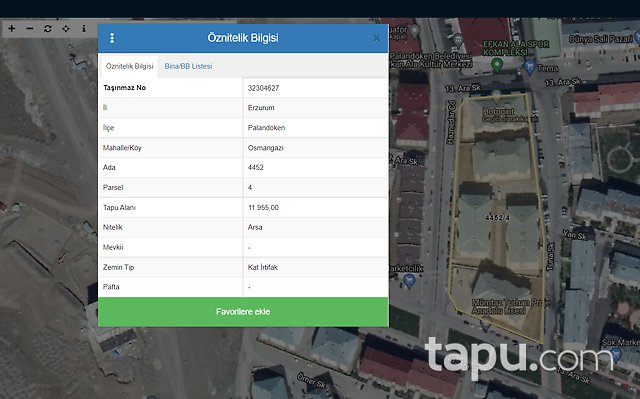Click the Mahalle/Köy row label
Screen dimensions: 640x399
pos(122,148)
